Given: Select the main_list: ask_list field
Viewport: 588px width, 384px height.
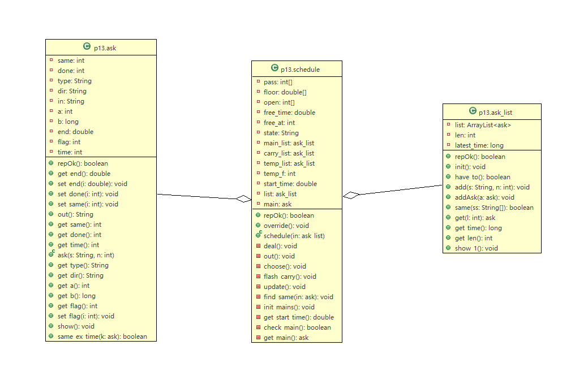Looking at the screenshot, I should coord(289,143).
